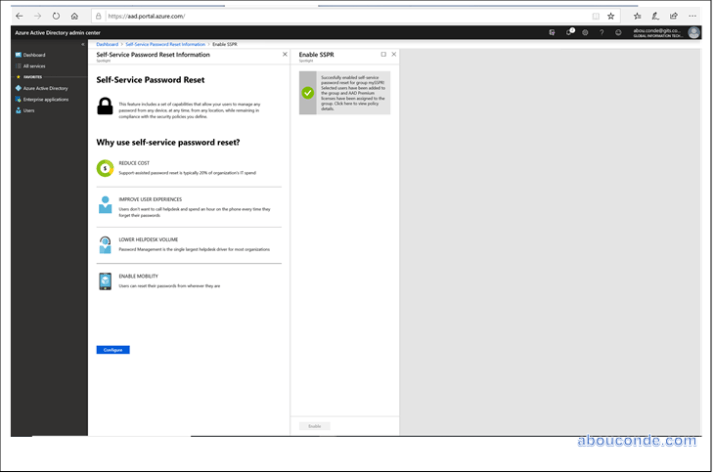Viewport: 714px width, 473px height.
Task: Open Dashboard from the sidebar
Action: tap(34, 54)
